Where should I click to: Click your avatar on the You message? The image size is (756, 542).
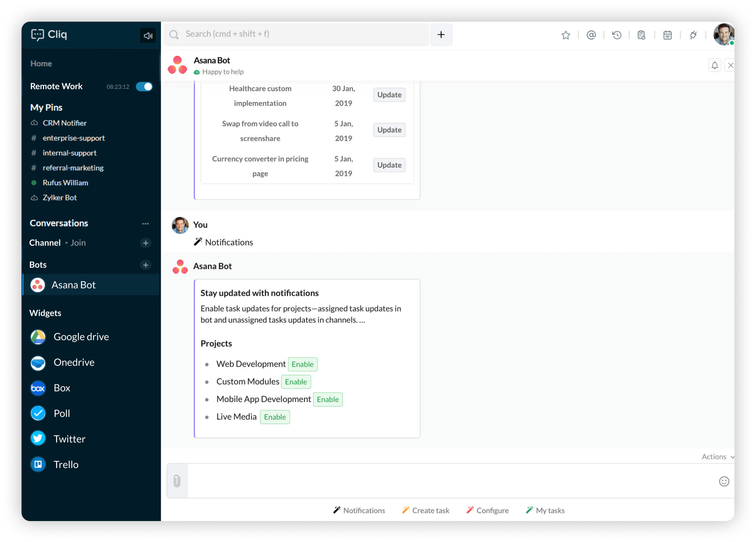coord(180,226)
